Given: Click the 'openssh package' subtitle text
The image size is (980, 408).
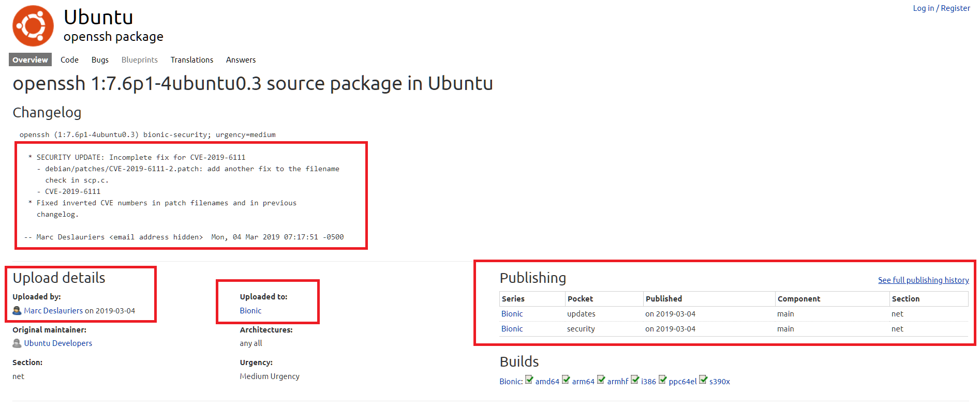Looking at the screenshot, I should (113, 37).
